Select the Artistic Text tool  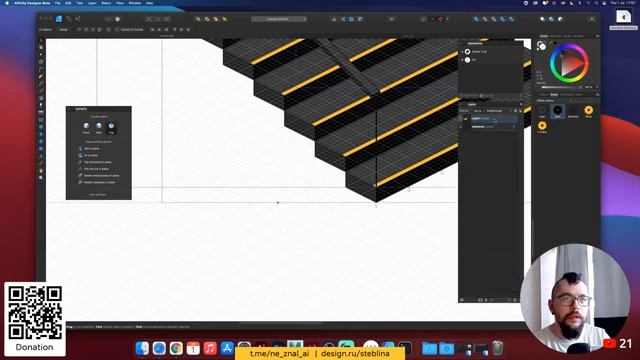click(x=41, y=156)
